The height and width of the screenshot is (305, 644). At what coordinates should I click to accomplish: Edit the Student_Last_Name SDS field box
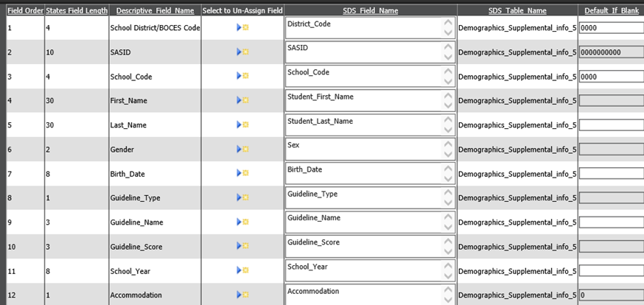click(363, 125)
